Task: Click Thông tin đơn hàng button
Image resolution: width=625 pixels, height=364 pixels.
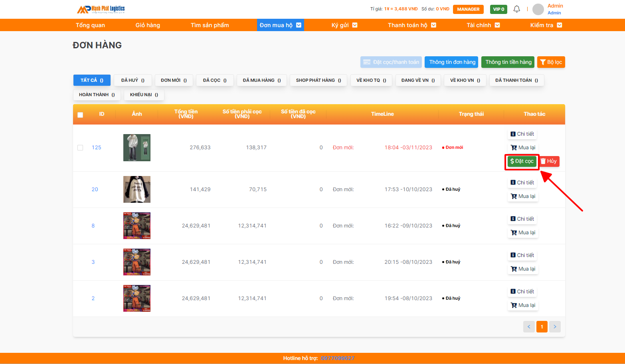Action: [x=452, y=62]
